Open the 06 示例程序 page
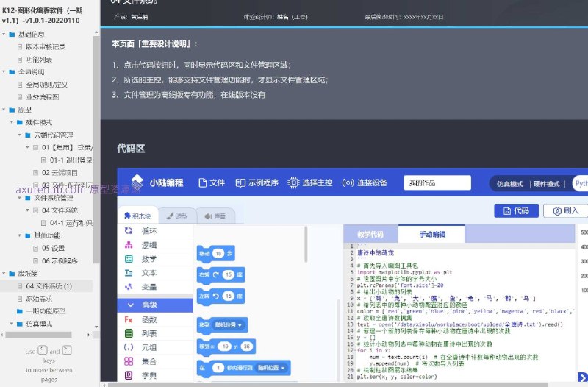 pyautogui.click(x=60, y=260)
